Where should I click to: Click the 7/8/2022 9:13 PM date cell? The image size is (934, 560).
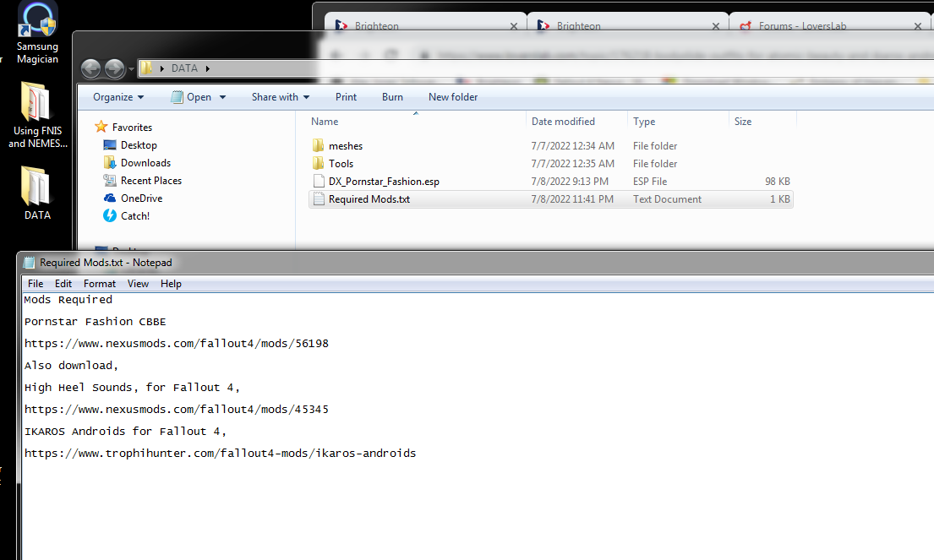pos(570,182)
